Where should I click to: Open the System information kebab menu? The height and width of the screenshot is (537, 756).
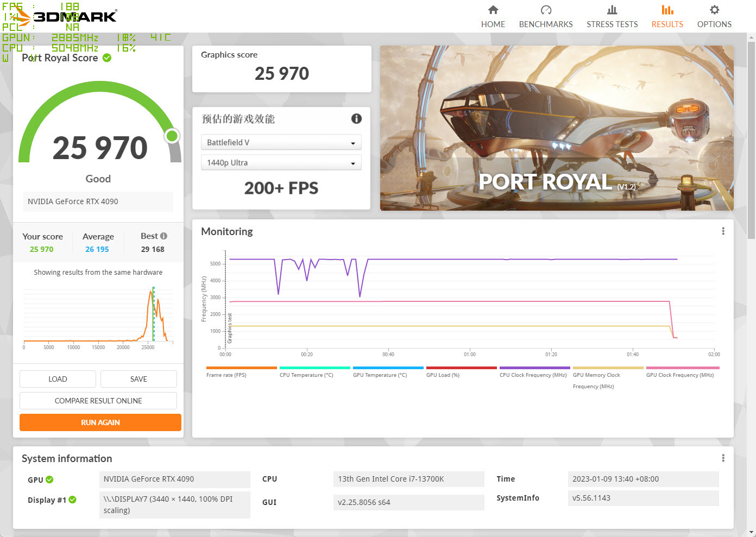coord(723,458)
